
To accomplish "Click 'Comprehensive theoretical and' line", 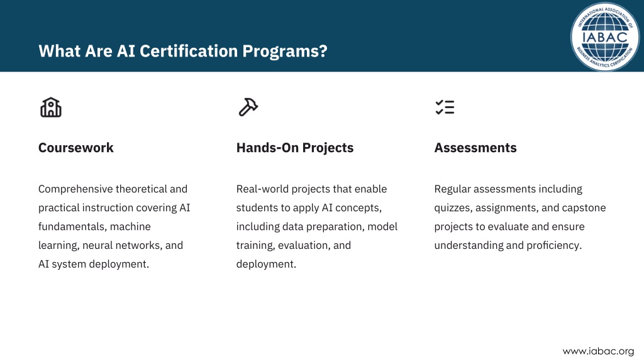I will [113, 189].
